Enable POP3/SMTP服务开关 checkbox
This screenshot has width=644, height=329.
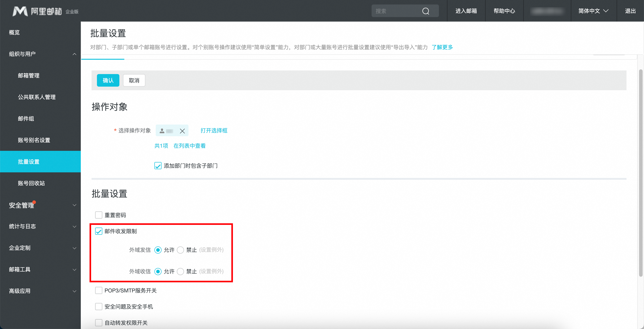(x=99, y=290)
